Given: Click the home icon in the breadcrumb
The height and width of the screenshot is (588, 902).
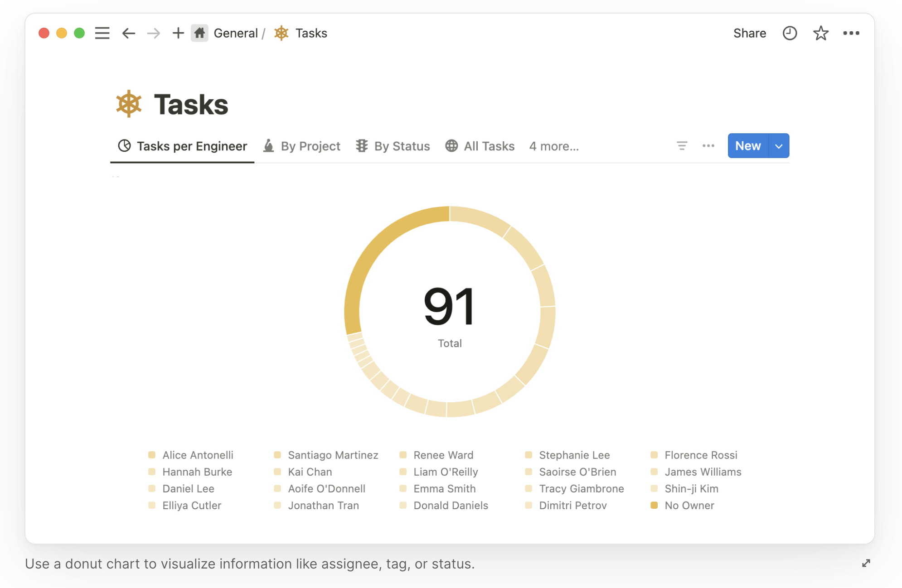Looking at the screenshot, I should [x=199, y=33].
